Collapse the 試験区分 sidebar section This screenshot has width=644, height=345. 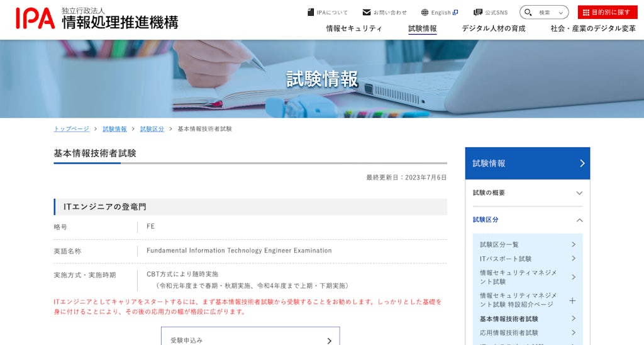pos(579,220)
